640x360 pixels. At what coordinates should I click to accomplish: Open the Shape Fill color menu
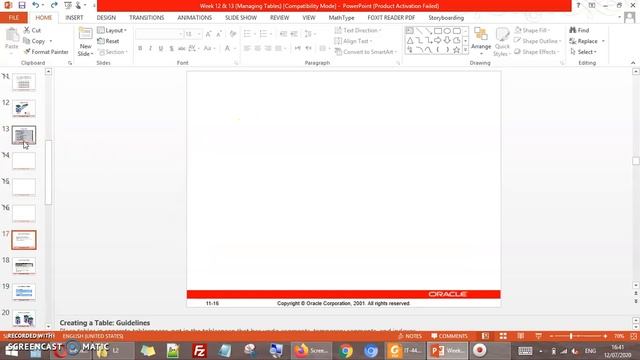532,31
